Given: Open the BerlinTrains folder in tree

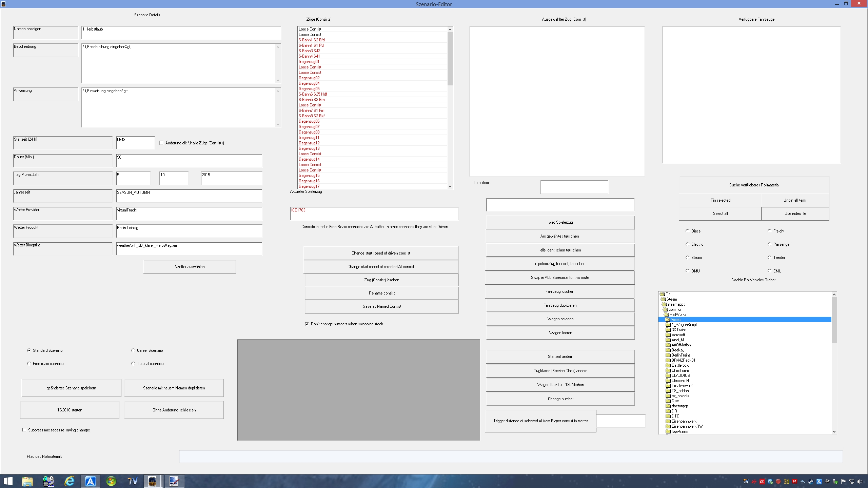Looking at the screenshot, I should pyautogui.click(x=680, y=355).
